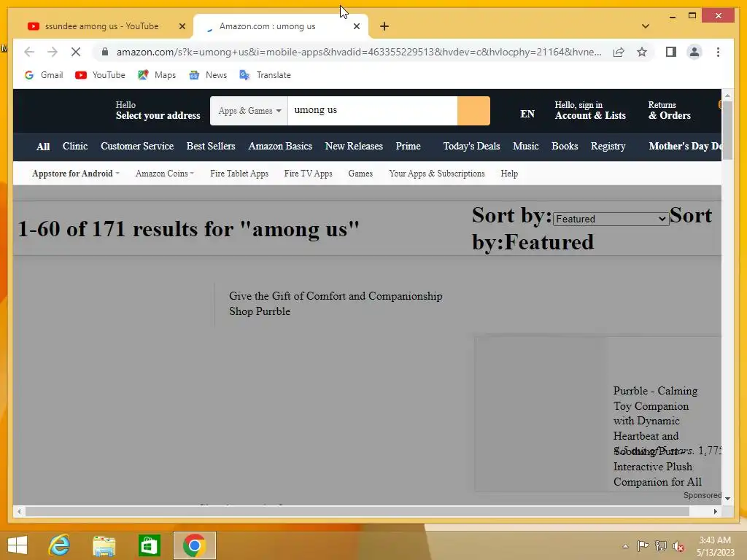Open the Chrome profile menu
This screenshot has width=747, height=560.
(x=694, y=52)
